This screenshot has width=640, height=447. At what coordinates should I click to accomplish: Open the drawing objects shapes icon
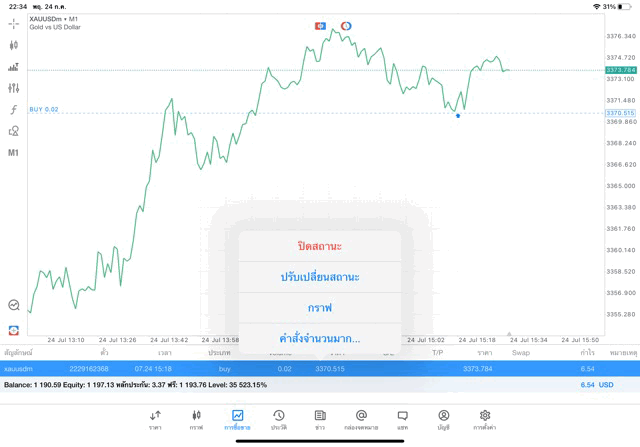coord(14,131)
